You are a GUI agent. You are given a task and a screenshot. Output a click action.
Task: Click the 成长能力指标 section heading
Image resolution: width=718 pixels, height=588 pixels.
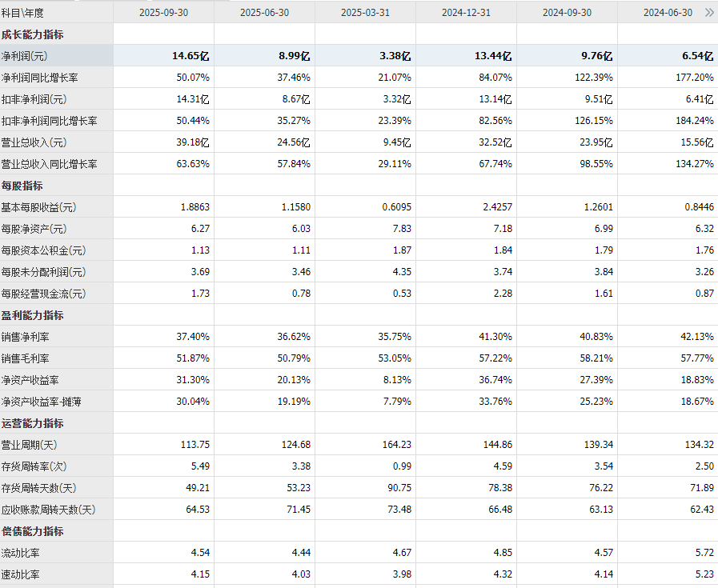32,34
